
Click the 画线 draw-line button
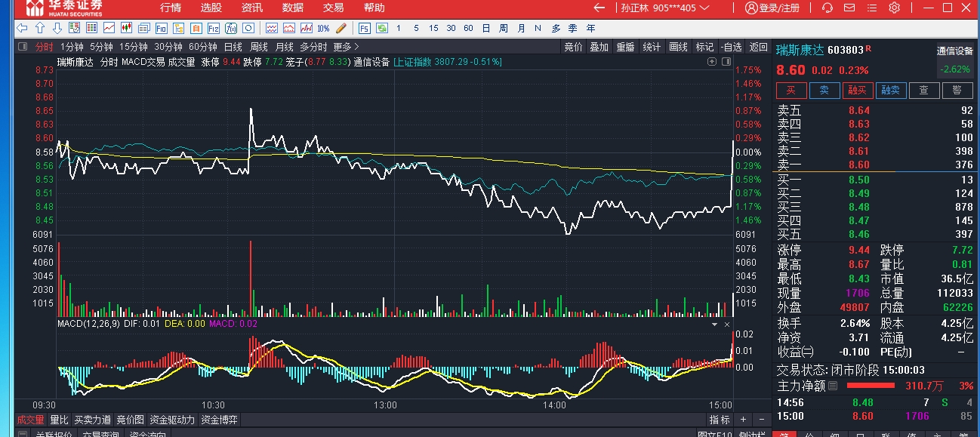coord(678,47)
